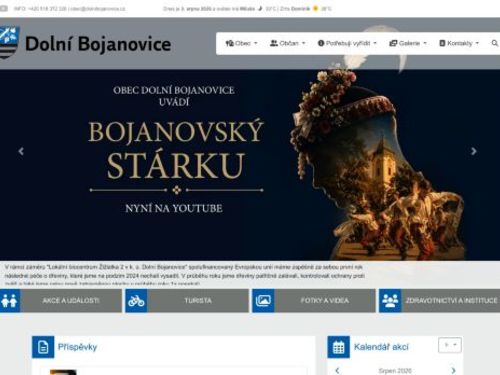Click the Lokální biocentrum Žižlavka news ticker text

point(185,275)
